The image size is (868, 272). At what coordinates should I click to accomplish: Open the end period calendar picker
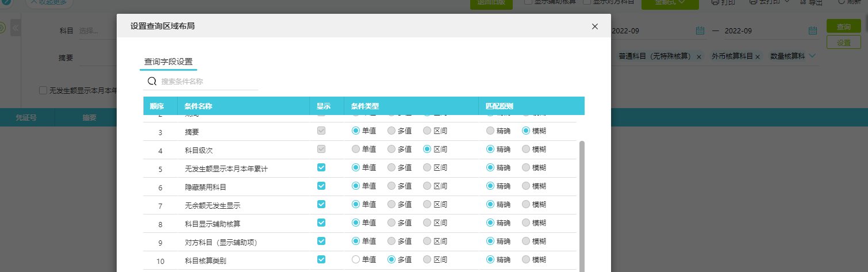tap(813, 31)
